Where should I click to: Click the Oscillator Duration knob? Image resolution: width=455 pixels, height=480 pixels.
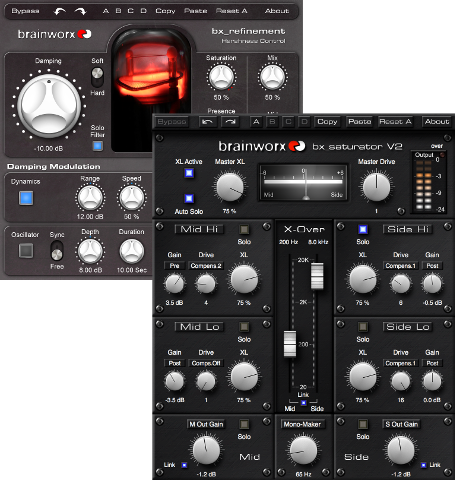[x=132, y=251]
